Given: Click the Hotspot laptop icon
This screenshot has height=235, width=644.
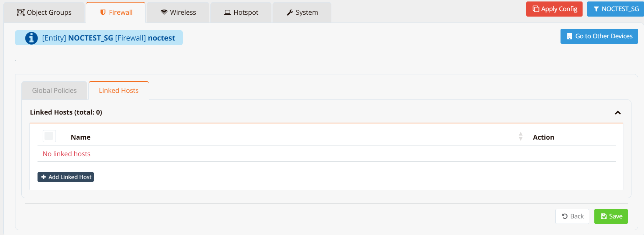Looking at the screenshot, I should tap(228, 13).
